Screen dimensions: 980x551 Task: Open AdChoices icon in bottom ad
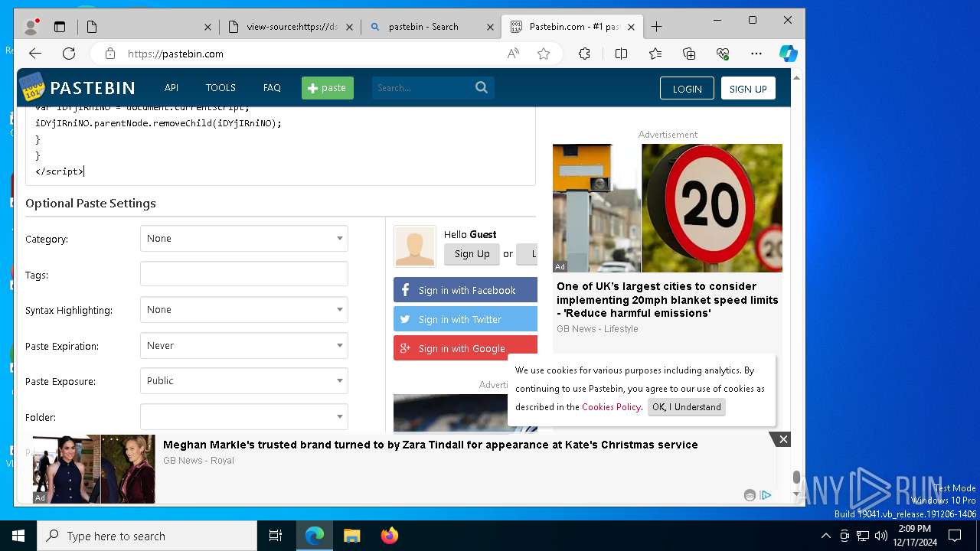click(766, 495)
